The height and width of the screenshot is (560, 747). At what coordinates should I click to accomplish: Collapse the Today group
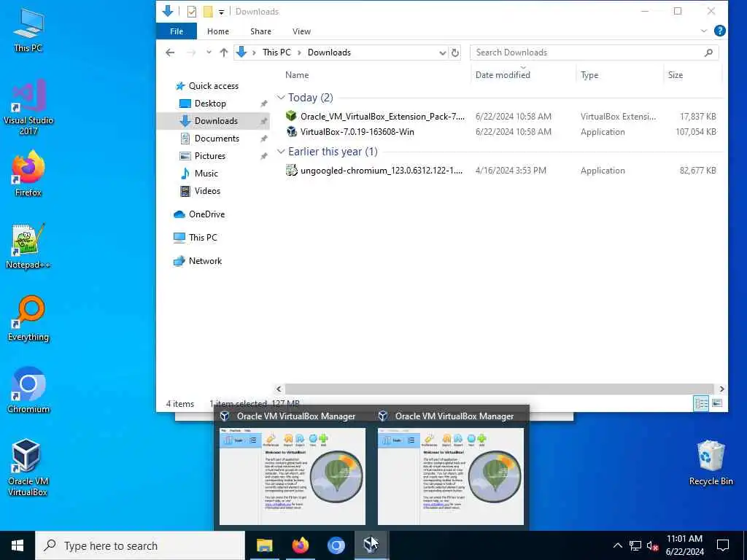281,98
